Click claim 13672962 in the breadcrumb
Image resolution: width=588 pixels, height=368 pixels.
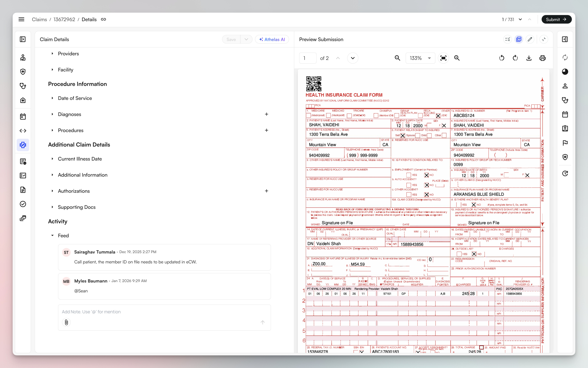(64, 19)
